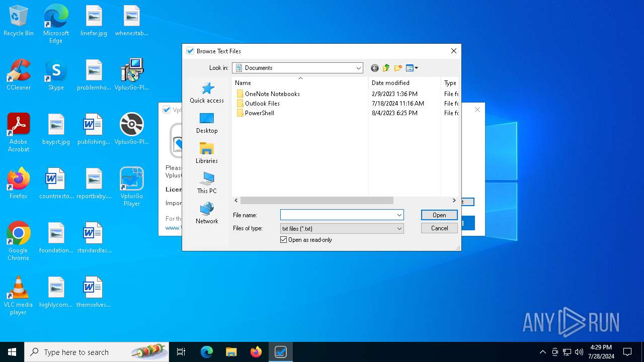The width and height of the screenshot is (644, 362).
Task: Click the 8/4/2023 6:25 PM date cell
Action: point(394,113)
